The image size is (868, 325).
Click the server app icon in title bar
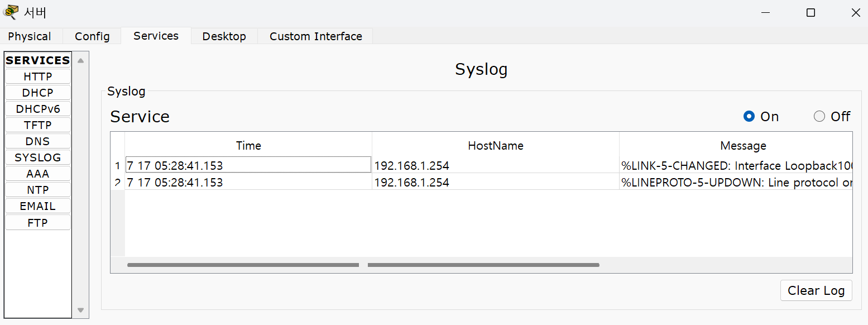point(11,12)
